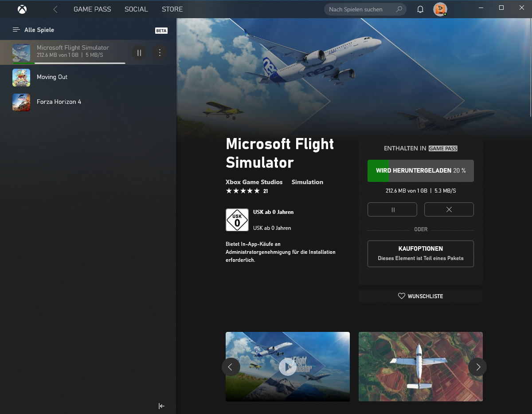The height and width of the screenshot is (414, 532).
Task: Click the Moving Out game thumbnail
Action: point(21,77)
